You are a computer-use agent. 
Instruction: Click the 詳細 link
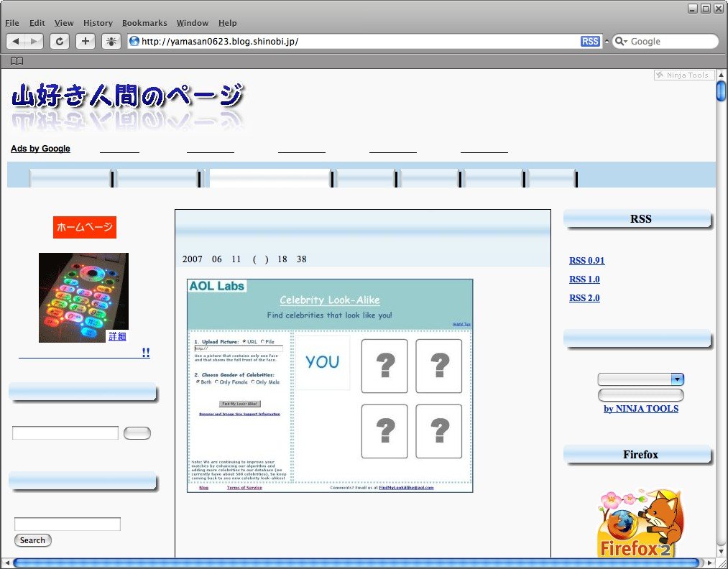[x=117, y=336]
